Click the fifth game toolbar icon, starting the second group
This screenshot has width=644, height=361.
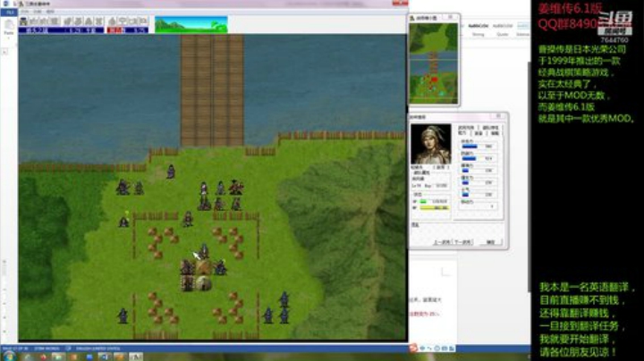pos(68,21)
